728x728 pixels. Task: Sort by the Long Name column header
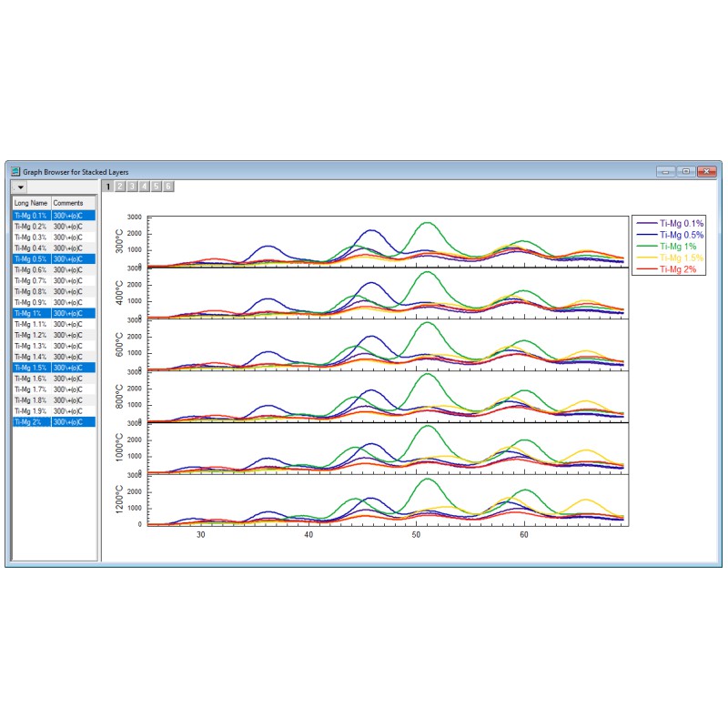coord(31,203)
